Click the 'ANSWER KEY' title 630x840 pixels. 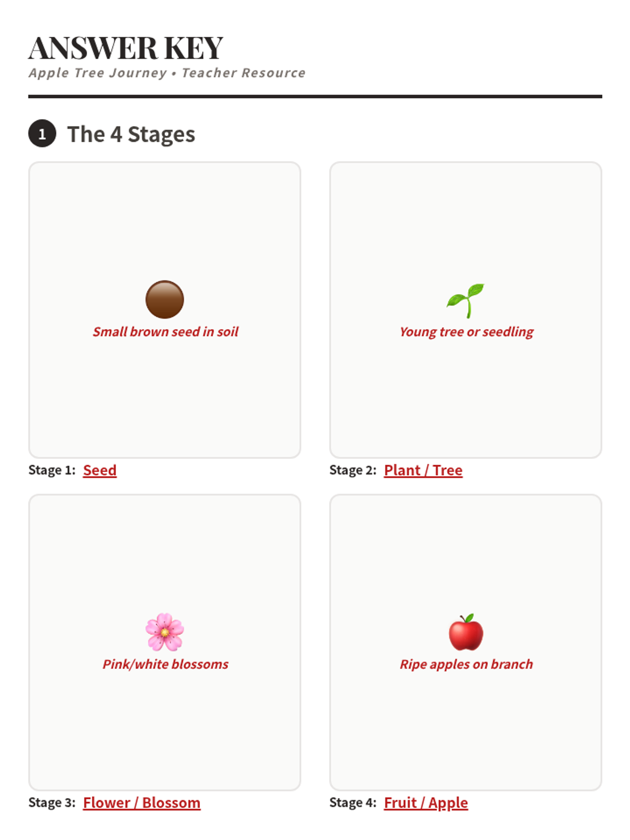[x=125, y=48]
